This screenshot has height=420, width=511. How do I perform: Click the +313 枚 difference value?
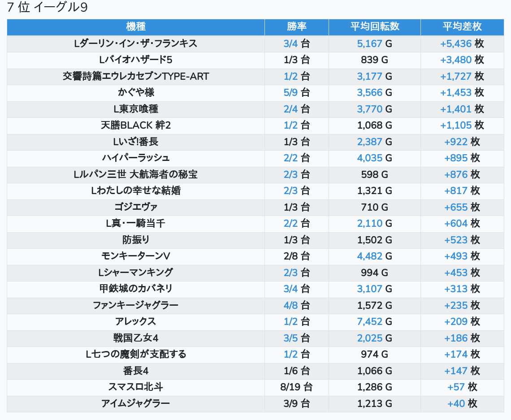point(462,289)
